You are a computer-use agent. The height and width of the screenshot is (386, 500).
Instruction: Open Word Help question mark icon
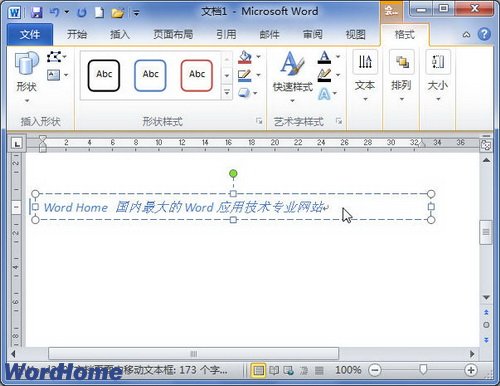click(x=484, y=34)
